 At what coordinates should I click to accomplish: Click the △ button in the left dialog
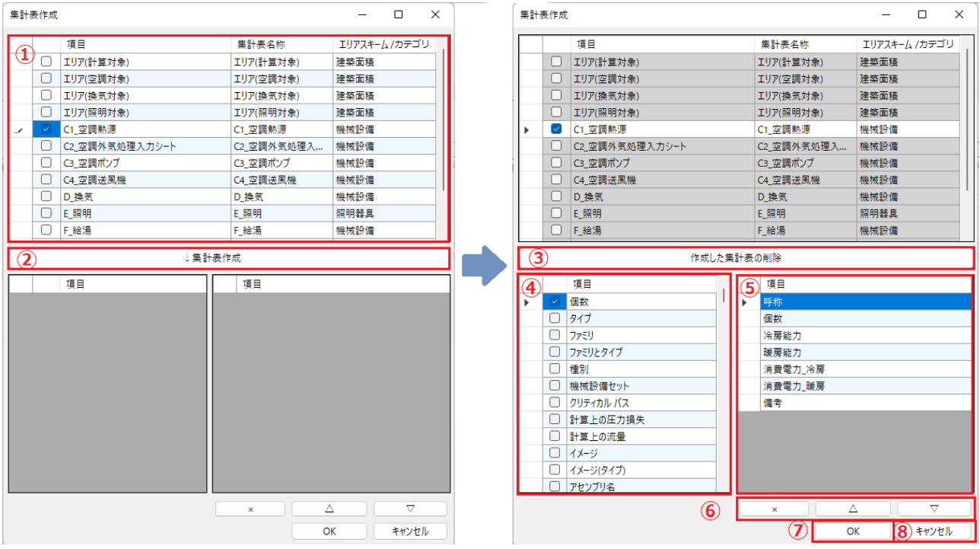coord(329,509)
